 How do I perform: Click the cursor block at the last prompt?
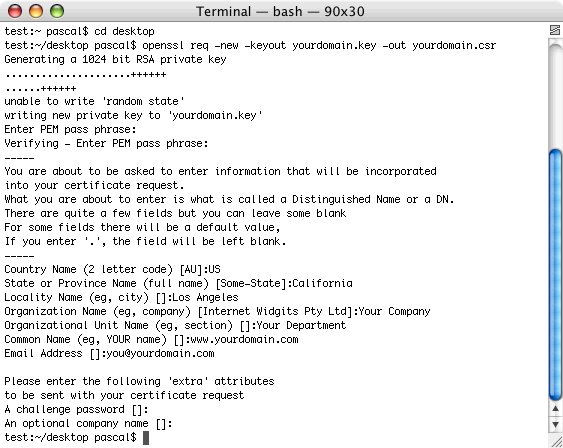click(x=146, y=438)
